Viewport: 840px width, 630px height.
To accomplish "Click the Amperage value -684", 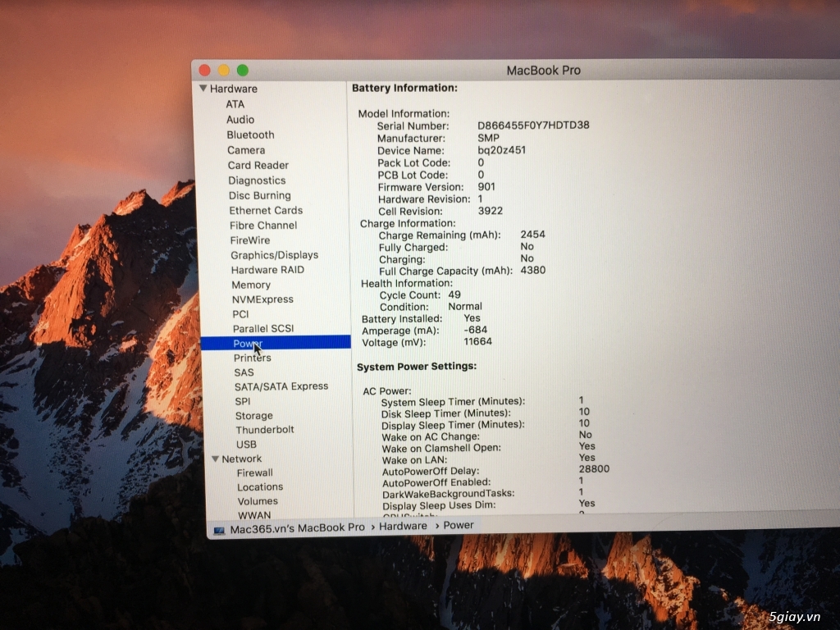I will pyautogui.click(x=475, y=331).
